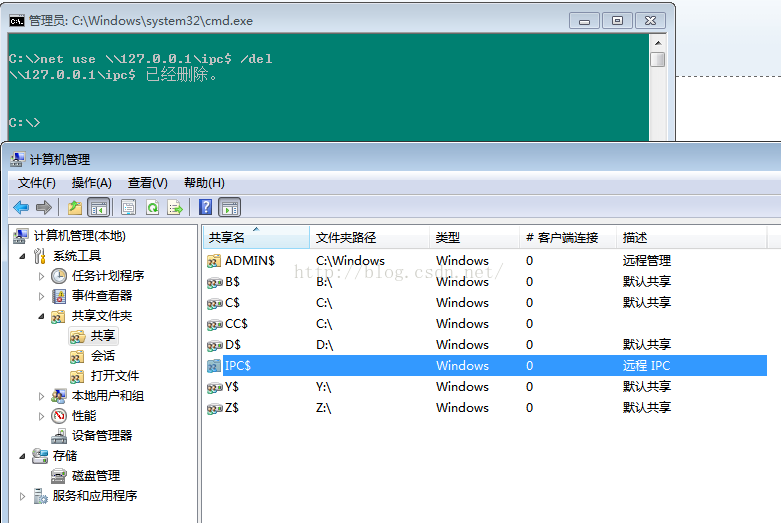Toggle Show/Hide Action Pane icon
781x523 pixels.
(x=230, y=207)
